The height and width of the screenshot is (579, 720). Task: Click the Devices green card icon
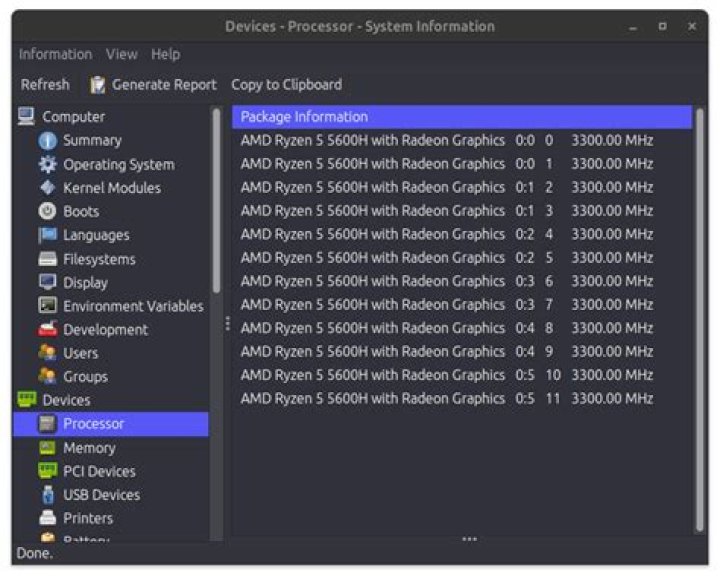point(27,399)
